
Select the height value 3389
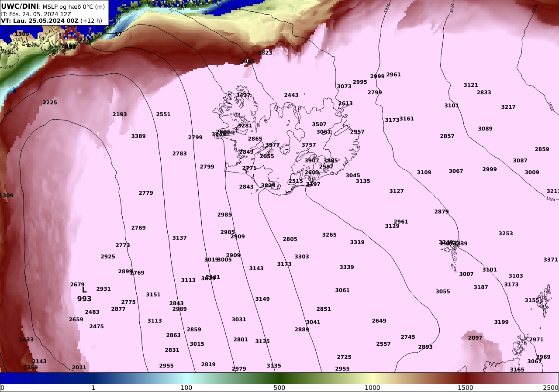coord(138,136)
